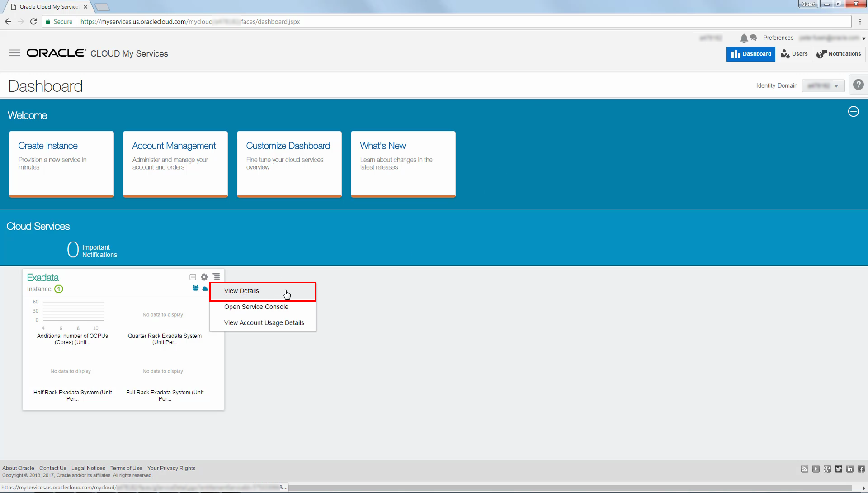Open the hamburger navigation menu
868x493 pixels.
(x=14, y=53)
